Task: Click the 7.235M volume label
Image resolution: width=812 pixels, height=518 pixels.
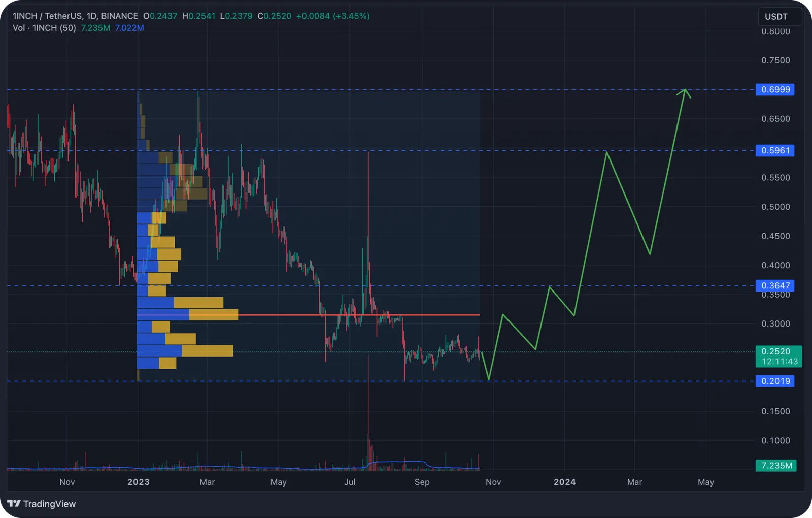Action: coord(776,465)
